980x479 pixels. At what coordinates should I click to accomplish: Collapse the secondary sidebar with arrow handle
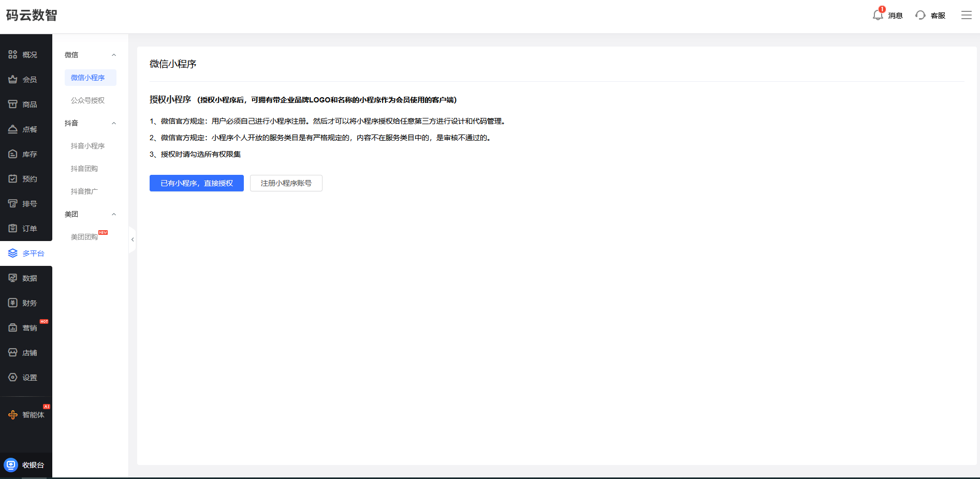133,239
